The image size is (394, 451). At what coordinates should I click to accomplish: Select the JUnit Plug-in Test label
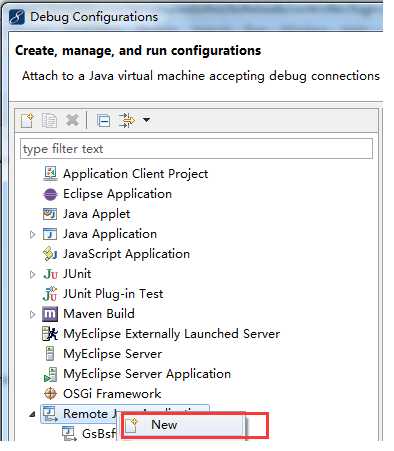[113, 294]
